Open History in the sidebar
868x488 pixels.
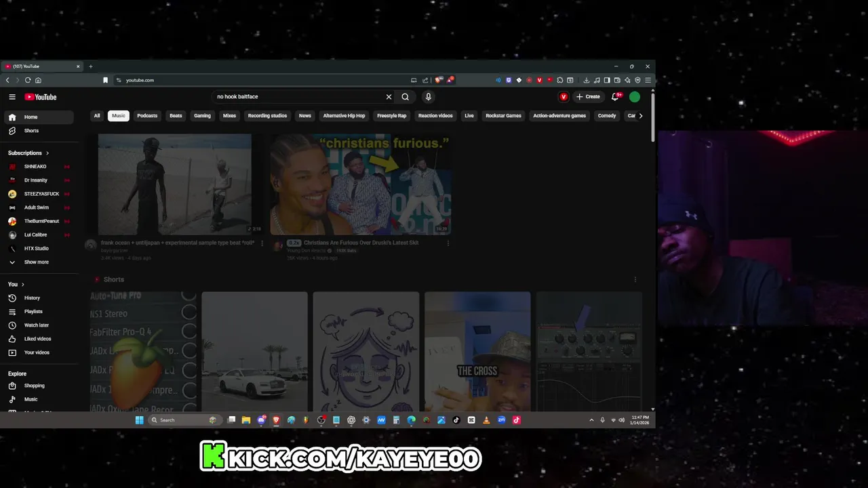click(x=37, y=298)
